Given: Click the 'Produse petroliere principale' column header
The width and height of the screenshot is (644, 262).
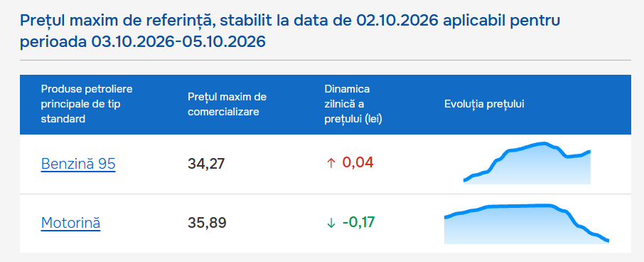Looking at the screenshot, I should [87, 104].
